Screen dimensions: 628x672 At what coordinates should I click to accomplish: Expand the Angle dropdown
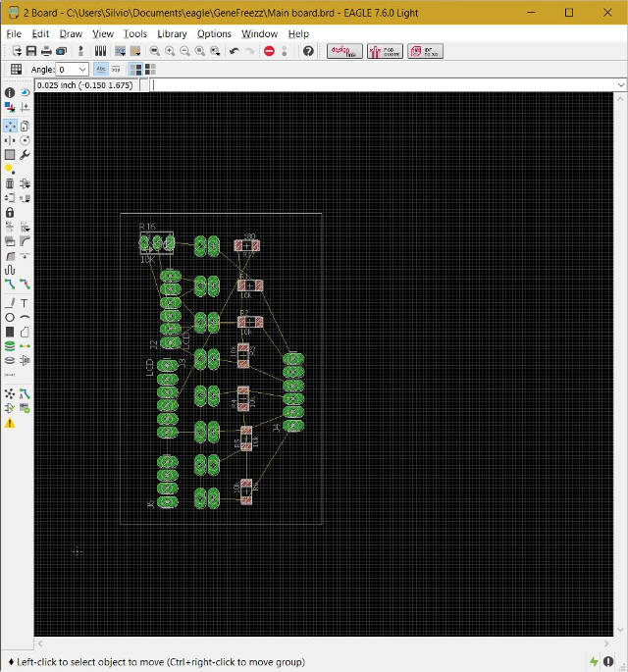(82, 70)
